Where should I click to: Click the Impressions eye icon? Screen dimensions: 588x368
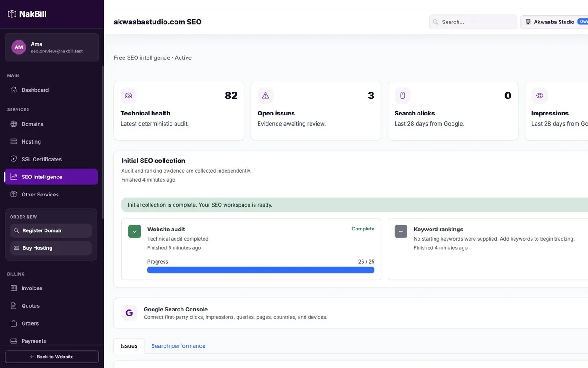539,96
